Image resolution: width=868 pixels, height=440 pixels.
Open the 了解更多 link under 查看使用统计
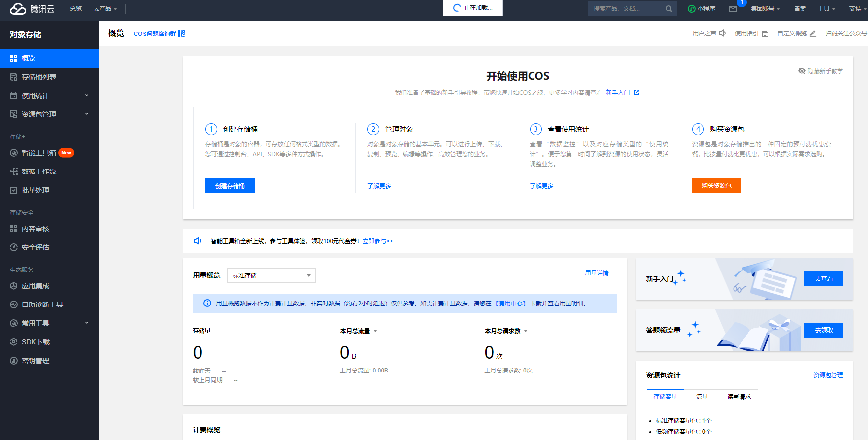click(541, 186)
